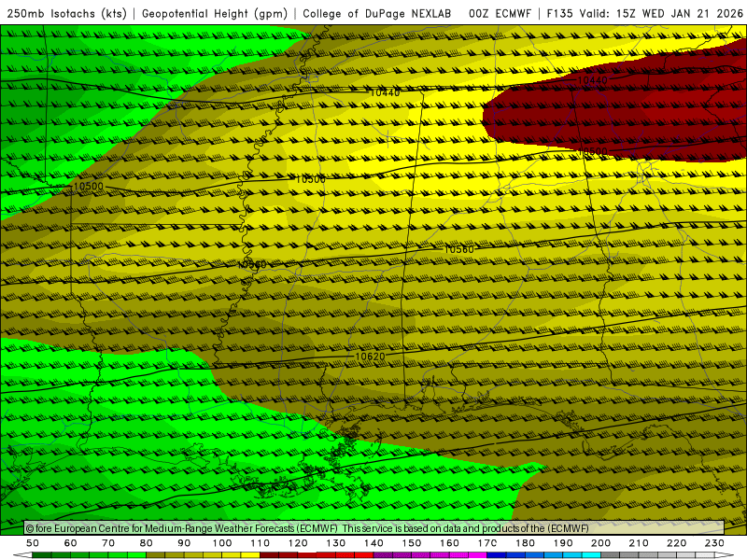The image size is (747, 560).
Task: Click the '180' value on the legend scale
Action: [525, 543]
